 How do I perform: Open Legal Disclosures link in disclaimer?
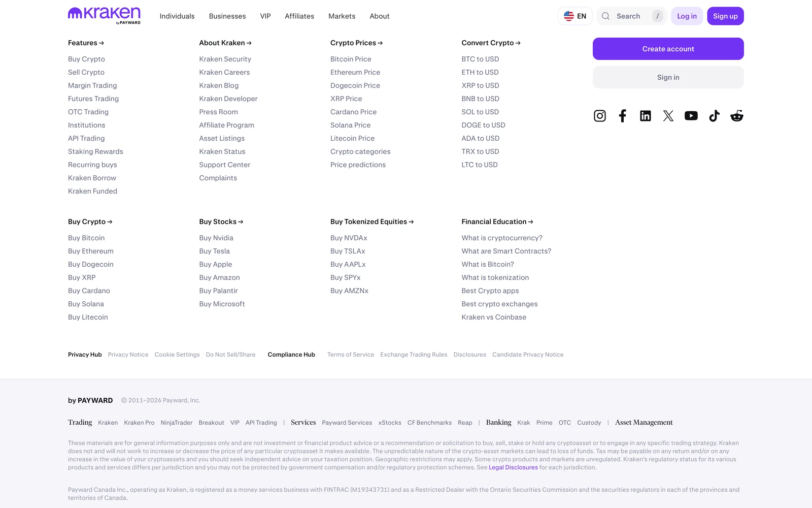click(513, 467)
